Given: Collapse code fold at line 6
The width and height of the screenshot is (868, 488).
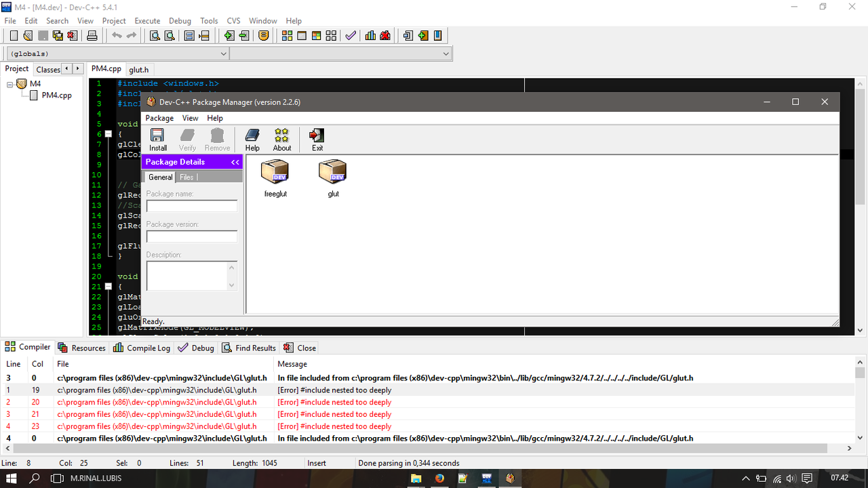Looking at the screenshot, I should tap(108, 134).
